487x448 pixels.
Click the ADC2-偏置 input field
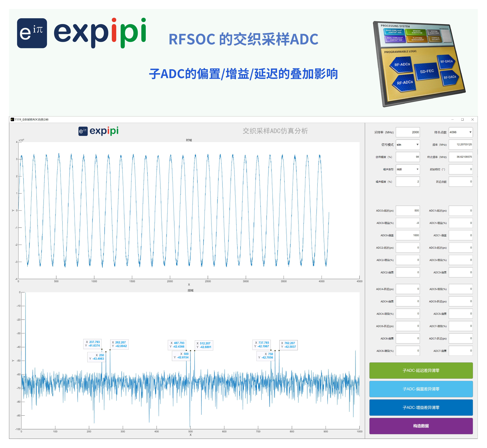click(x=408, y=273)
